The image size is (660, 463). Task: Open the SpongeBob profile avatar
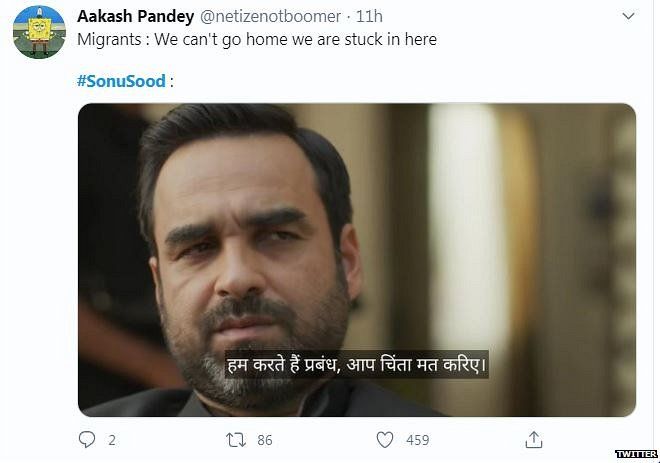pyautogui.click(x=38, y=37)
